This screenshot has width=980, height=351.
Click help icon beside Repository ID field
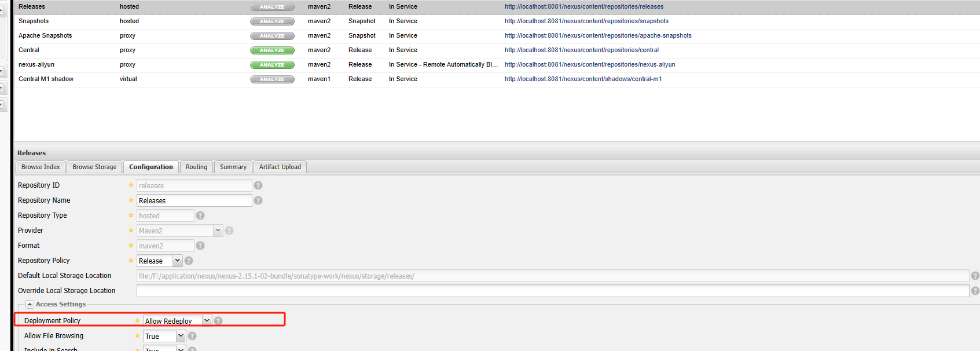click(258, 185)
